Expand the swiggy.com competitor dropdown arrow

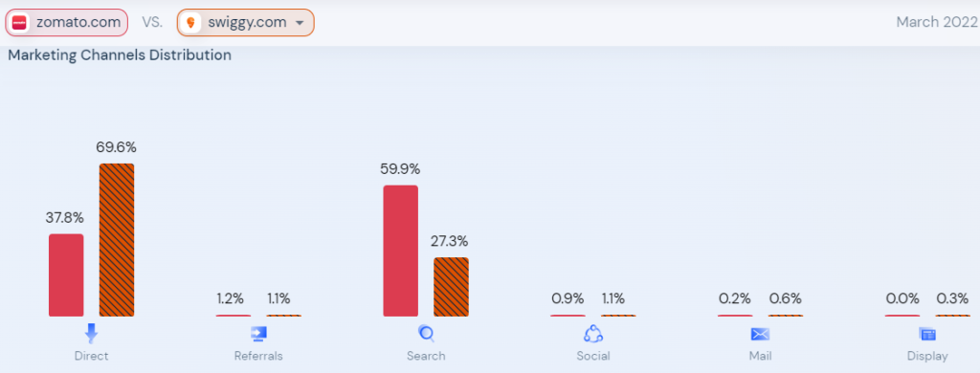coord(300,23)
